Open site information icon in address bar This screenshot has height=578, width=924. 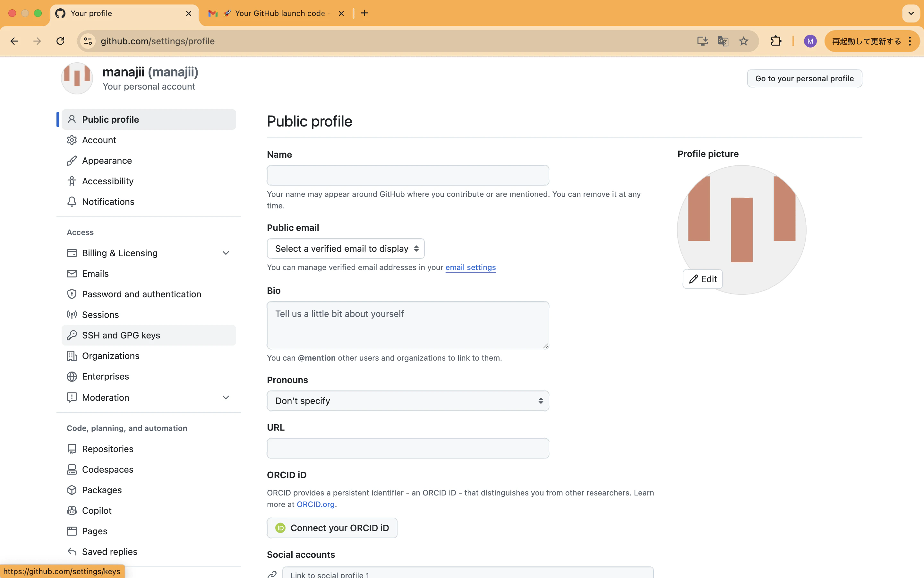coord(88,41)
